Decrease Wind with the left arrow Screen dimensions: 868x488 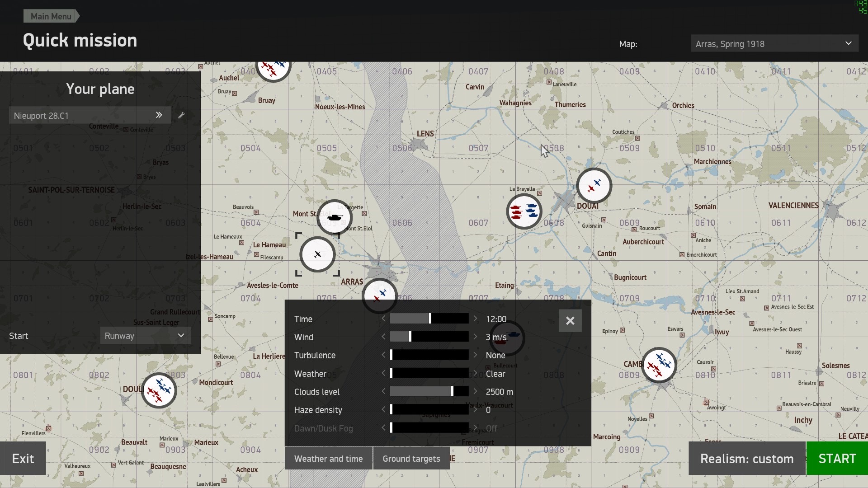click(x=383, y=337)
